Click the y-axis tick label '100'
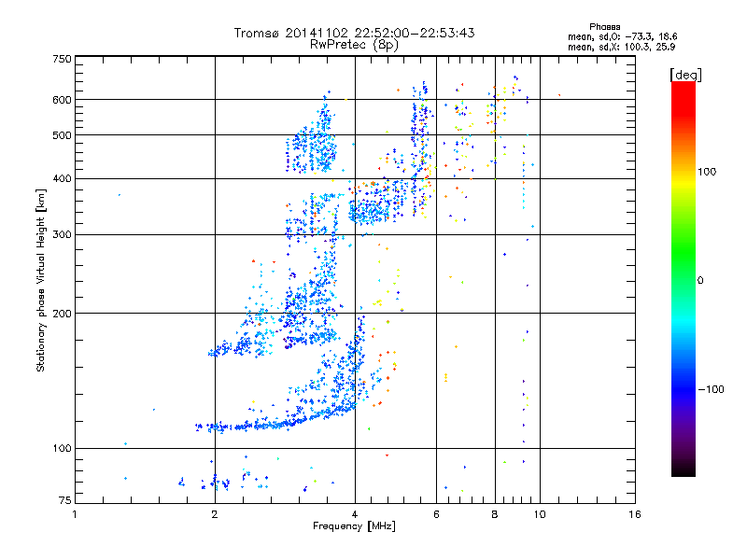 pyautogui.click(x=62, y=449)
